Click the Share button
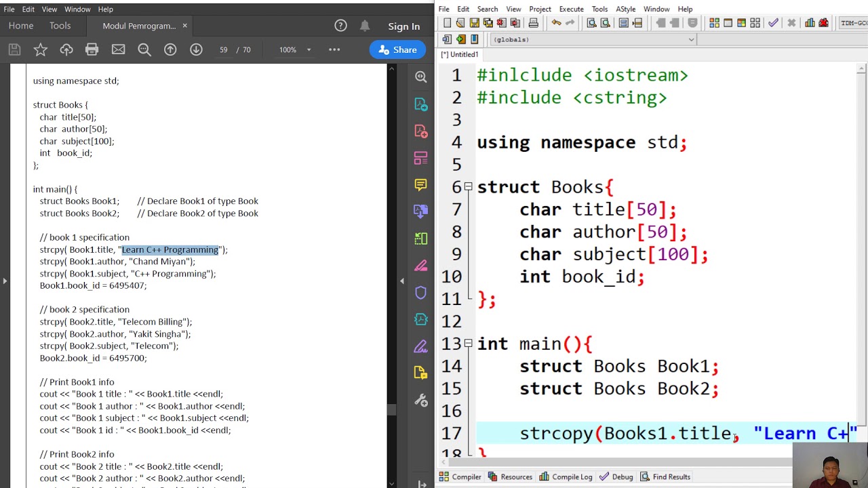The image size is (868, 488). [x=397, y=49]
